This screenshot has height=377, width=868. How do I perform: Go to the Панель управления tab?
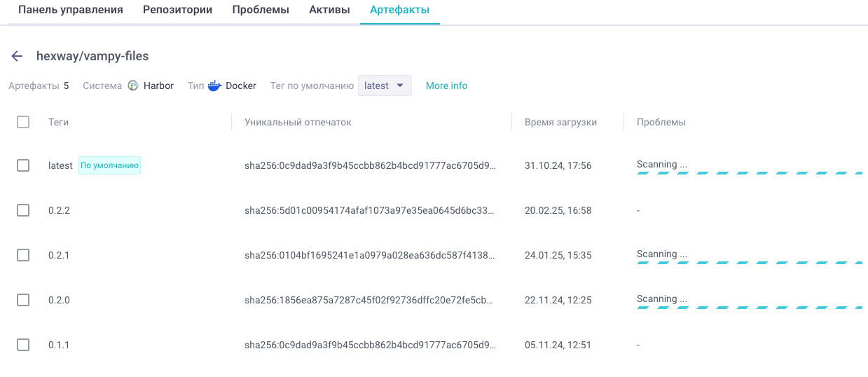(x=70, y=10)
